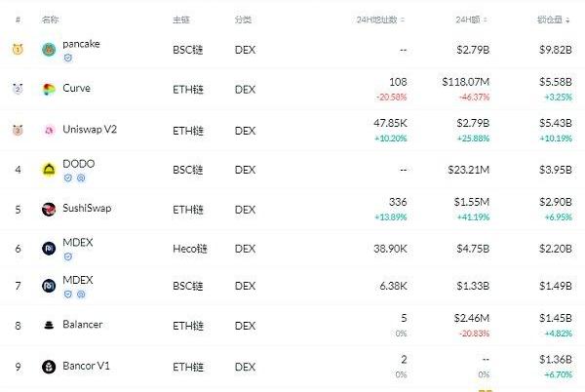Sort by the locked value column
585x392 pixels.
pyautogui.click(x=554, y=20)
